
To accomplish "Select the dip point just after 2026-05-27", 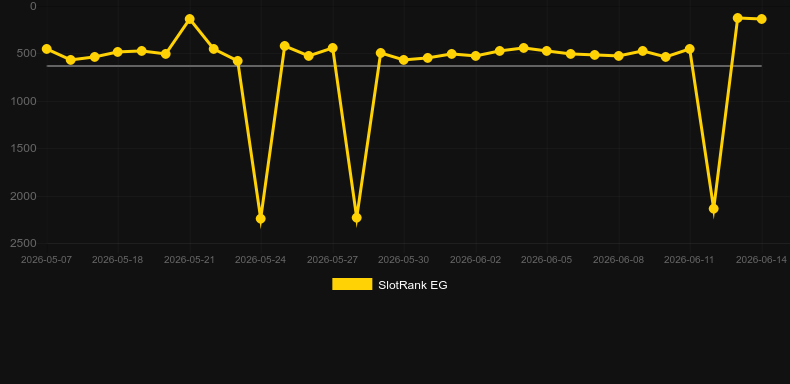I will click(x=356, y=218).
